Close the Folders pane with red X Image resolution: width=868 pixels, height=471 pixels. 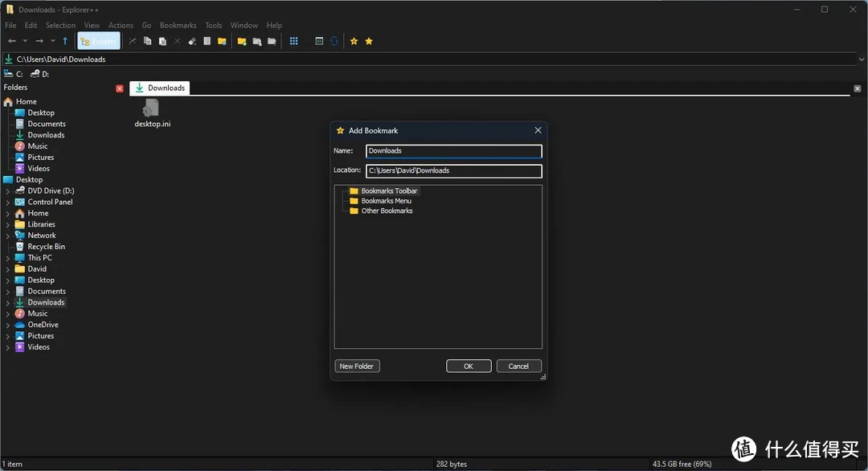tap(120, 88)
